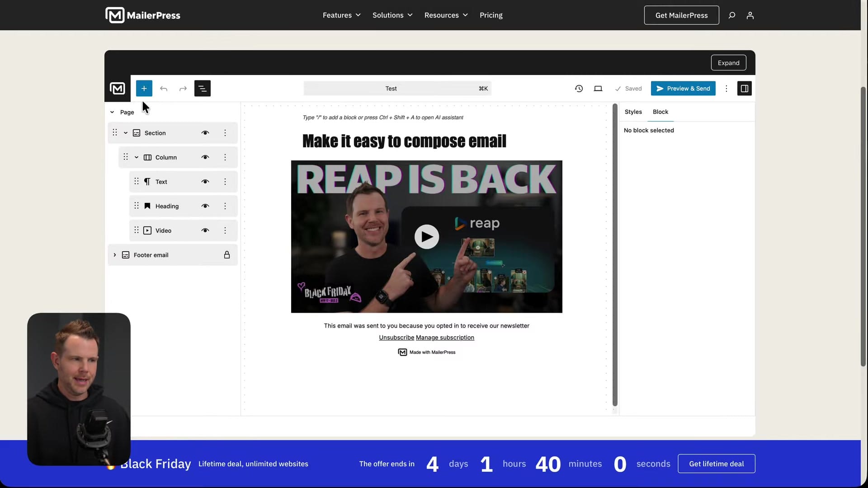Collapse the Page tree chevron
The height and width of the screenshot is (488, 868).
click(x=112, y=112)
